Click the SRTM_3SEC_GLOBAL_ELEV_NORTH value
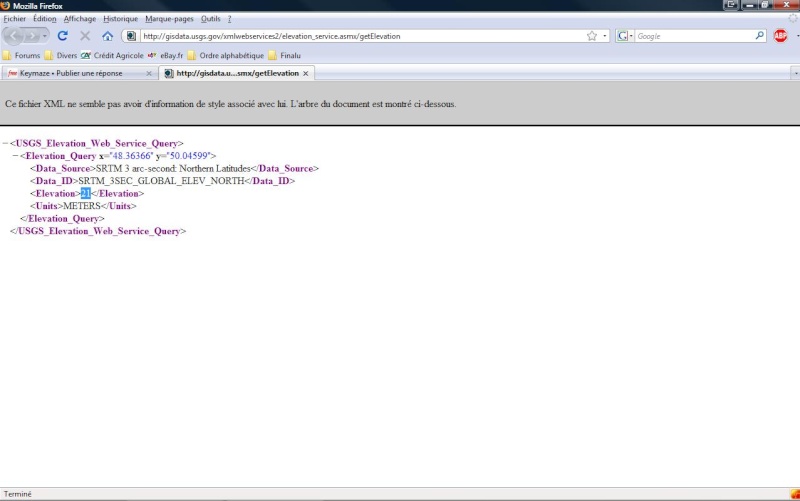800x501 pixels. click(161, 181)
